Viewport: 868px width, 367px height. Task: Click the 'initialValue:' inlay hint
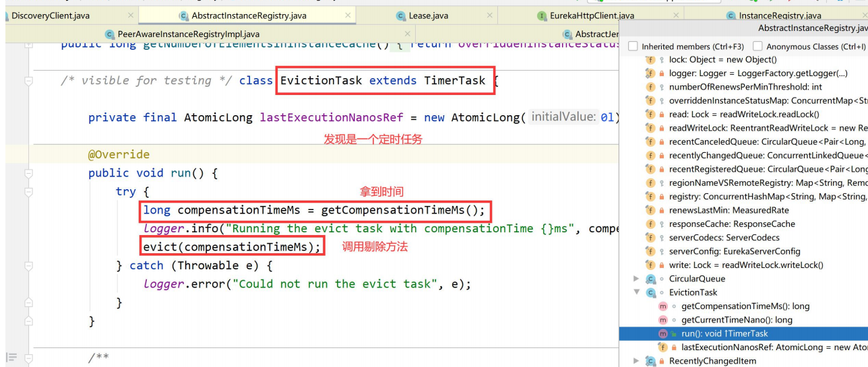563,117
